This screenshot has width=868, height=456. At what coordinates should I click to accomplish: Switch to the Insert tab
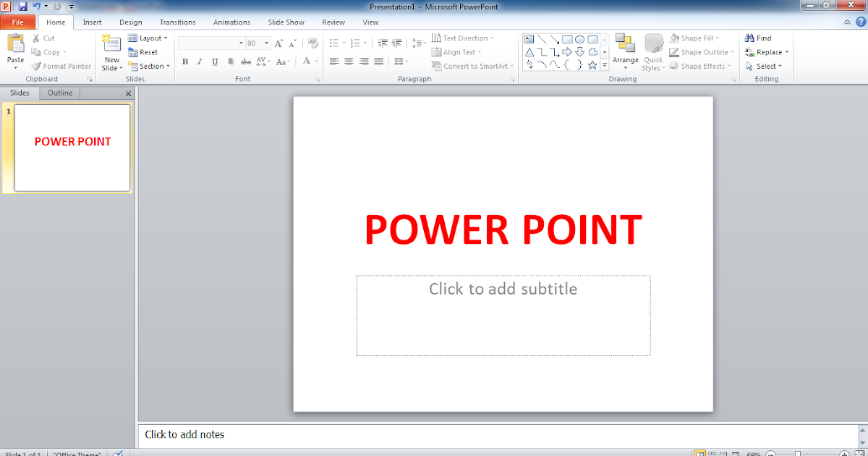(92, 22)
